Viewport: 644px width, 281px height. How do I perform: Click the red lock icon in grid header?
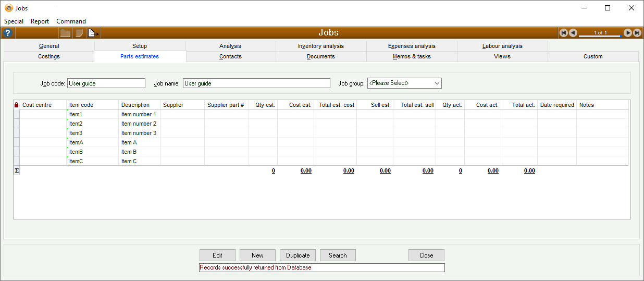16,105
